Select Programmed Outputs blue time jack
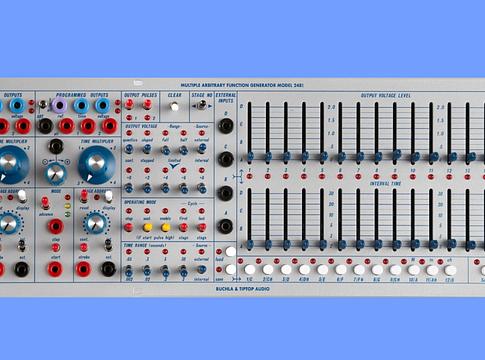Image resolution: width=485 pixels, height=360 pixels. click(81, 106)
